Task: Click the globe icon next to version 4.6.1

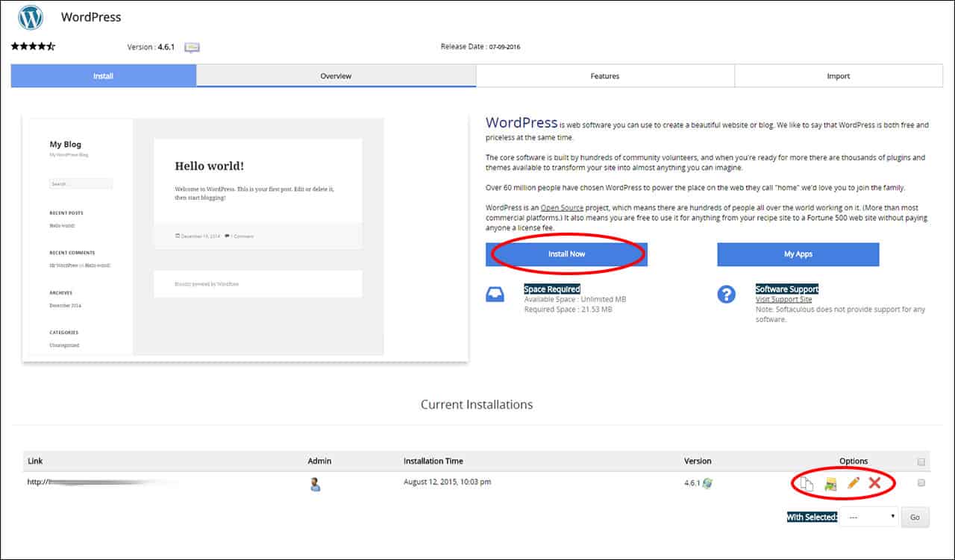Action: 707,483
